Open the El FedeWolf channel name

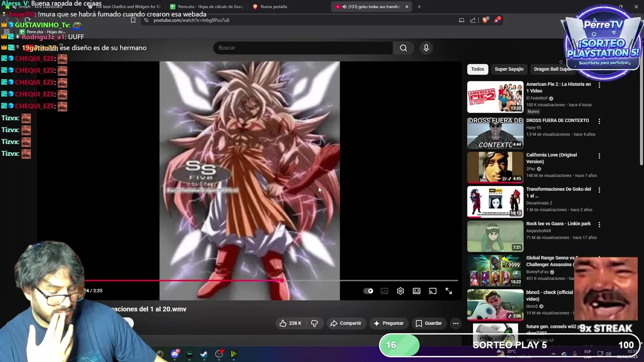coord(537,99)
